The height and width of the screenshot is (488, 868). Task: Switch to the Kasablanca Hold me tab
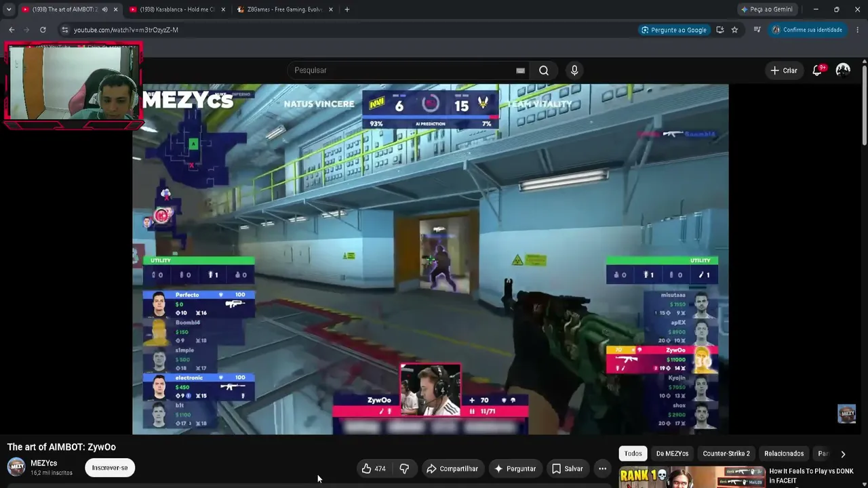pos(176,9)
